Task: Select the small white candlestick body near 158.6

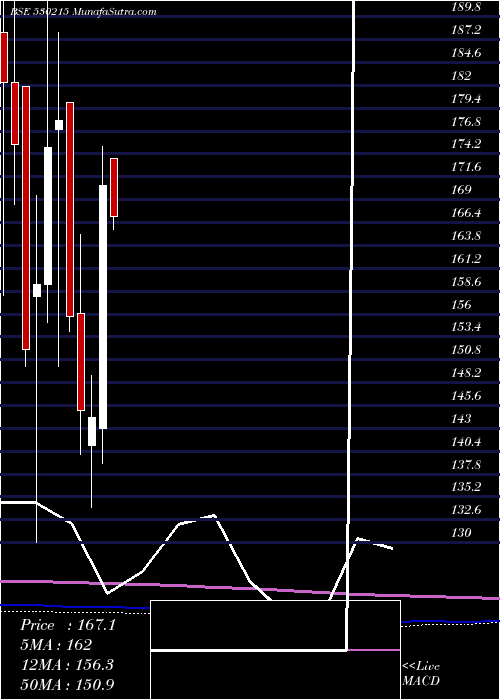Action: [37, 291]
